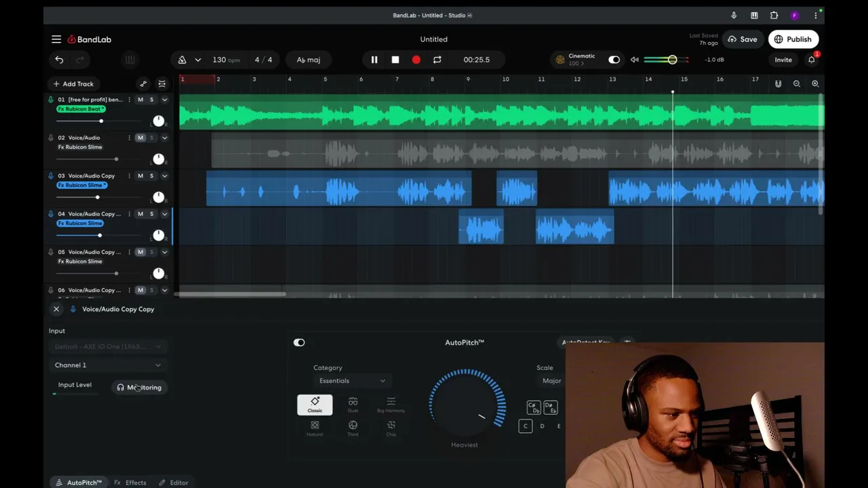Solo track 03 Voice/Audio Copy
Screen dimensions: 868x488
[x=151, y=176]
